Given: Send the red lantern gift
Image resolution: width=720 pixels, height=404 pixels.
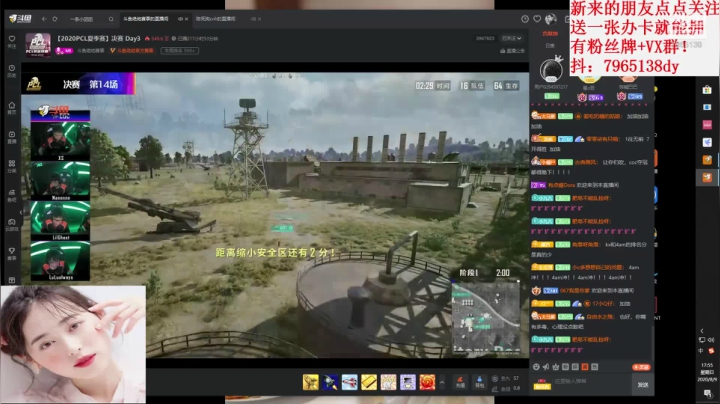Looking at the screenshot, I should pyautogui.click(x=427, y=382).
